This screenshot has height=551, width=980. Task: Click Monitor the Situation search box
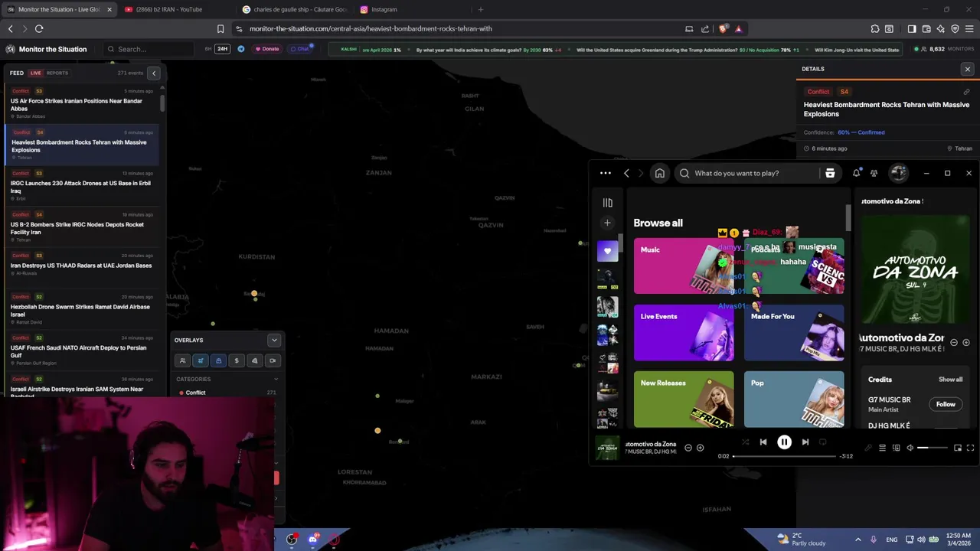coord(149,49)
